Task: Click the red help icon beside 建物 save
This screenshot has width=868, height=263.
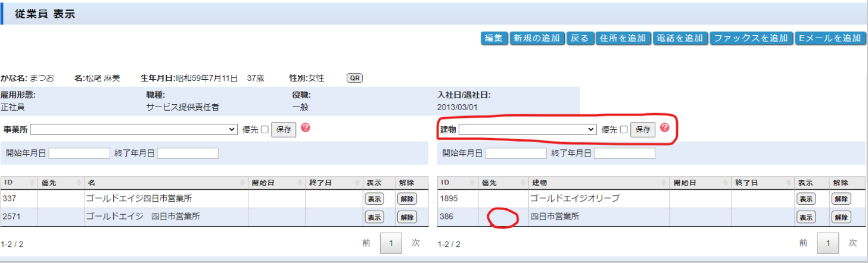Action: [664, 128]
